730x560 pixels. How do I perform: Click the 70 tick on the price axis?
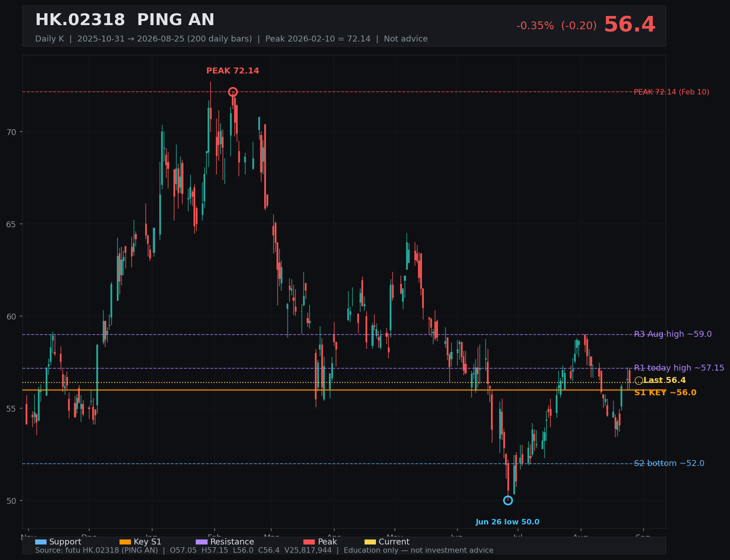click(x=11, y=132)
